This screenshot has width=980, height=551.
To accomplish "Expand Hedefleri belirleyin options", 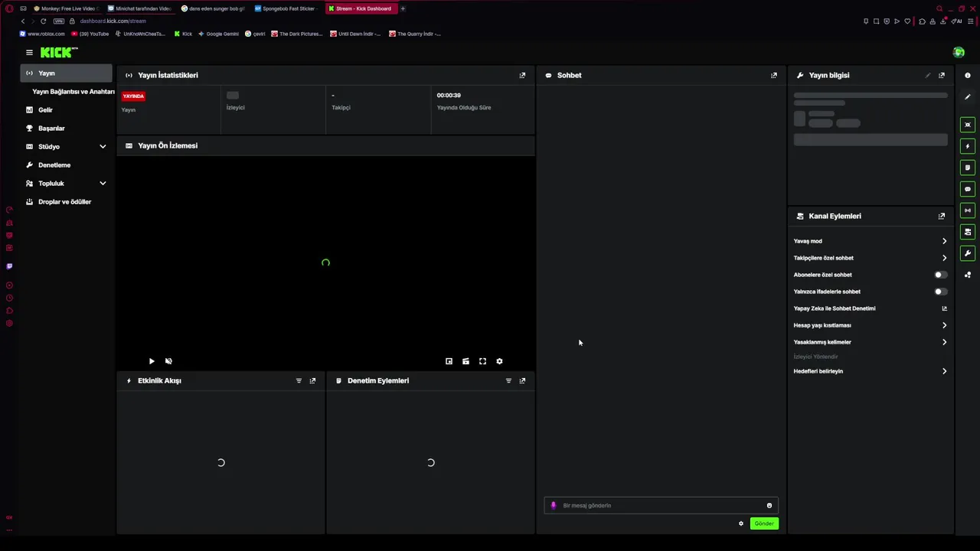I will (944, 371).
